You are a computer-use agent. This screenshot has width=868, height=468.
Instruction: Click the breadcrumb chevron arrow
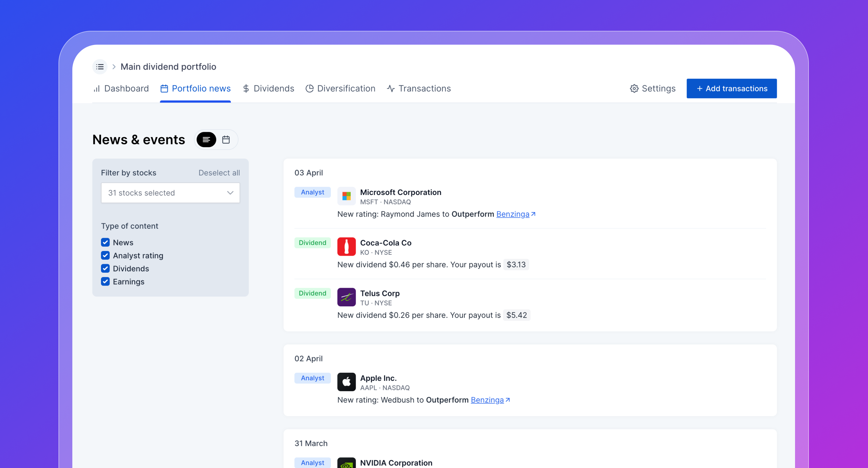(x=114, y=67)
